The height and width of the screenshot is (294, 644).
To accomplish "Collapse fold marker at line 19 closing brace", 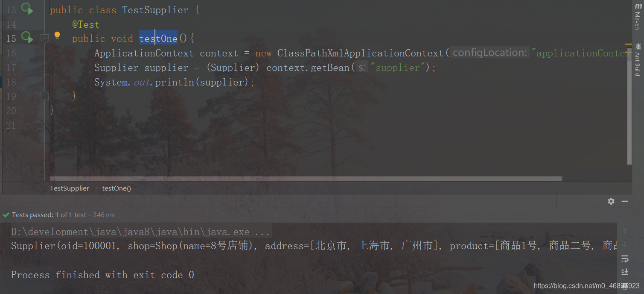I will [44, 96].
